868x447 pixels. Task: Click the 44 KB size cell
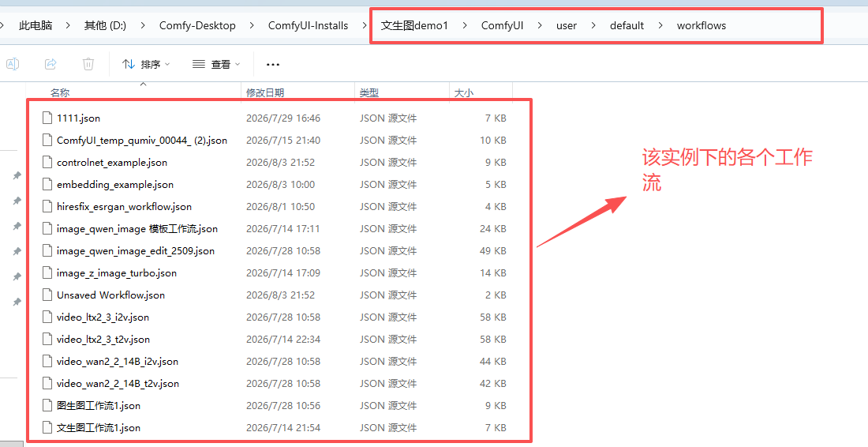pos(492,362)
